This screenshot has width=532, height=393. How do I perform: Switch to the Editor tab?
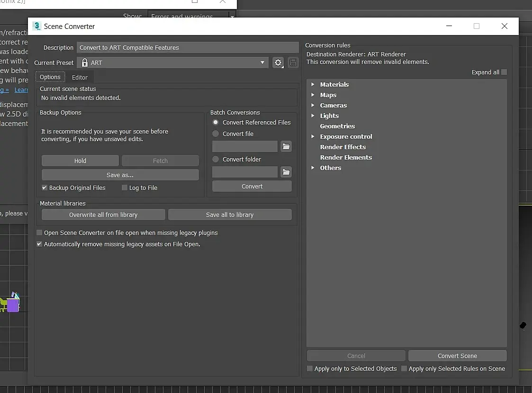coord(80,77)
